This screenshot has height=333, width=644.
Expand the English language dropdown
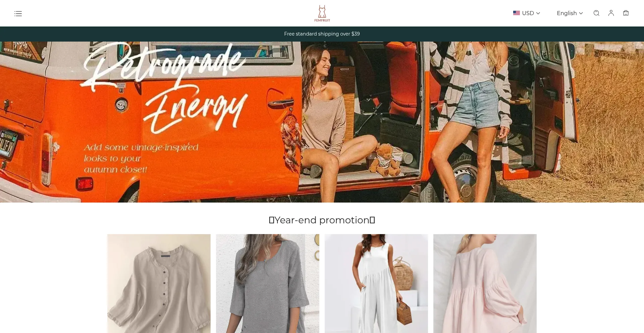tap(570, 13)
